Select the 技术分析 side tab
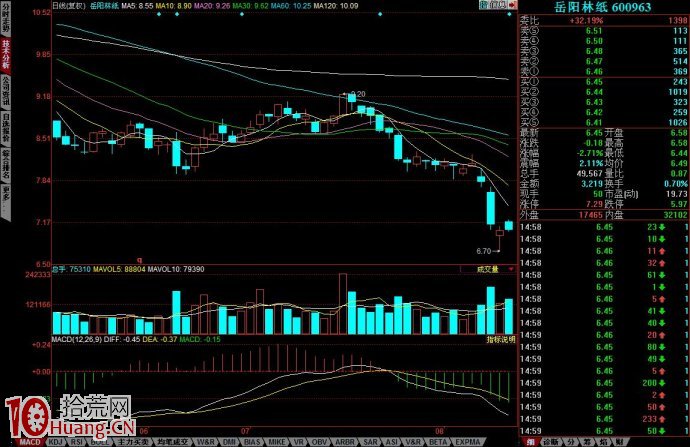Screen dimensions: 690x447 point(5,55)
